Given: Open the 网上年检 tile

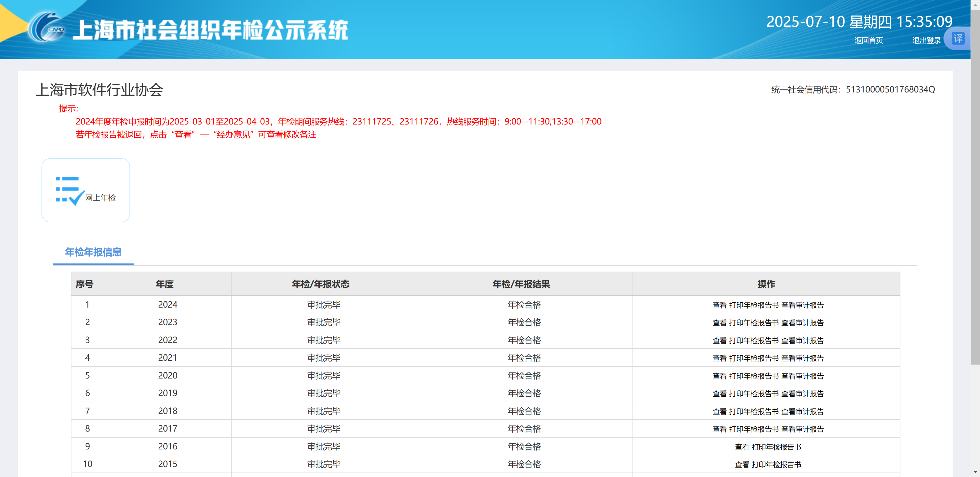Looking at the screenshot, I should tap(86, 190).
